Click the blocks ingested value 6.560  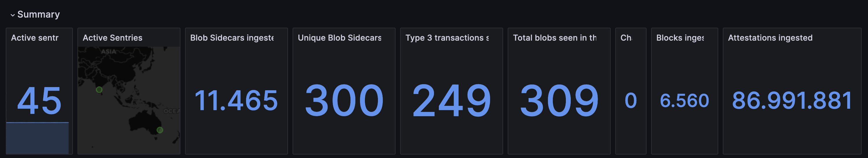tap(684, 101)
